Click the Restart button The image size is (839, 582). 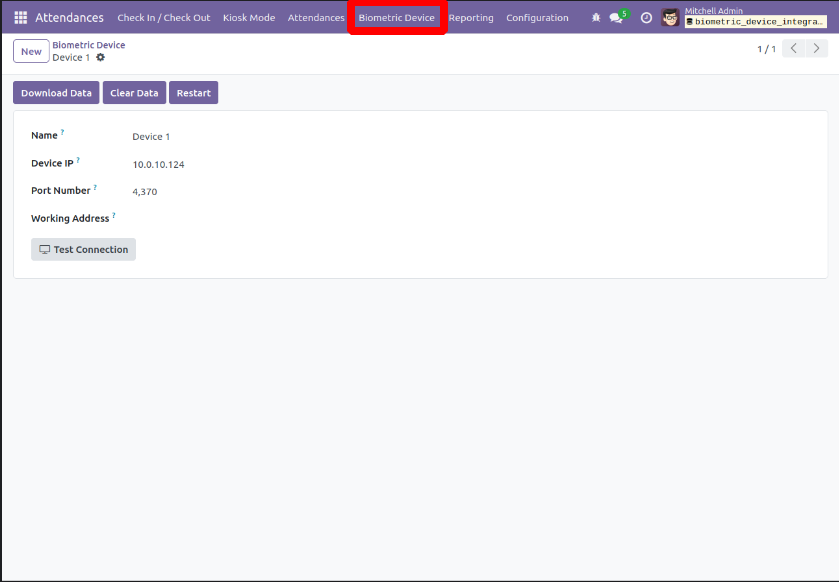coord(194,93)
